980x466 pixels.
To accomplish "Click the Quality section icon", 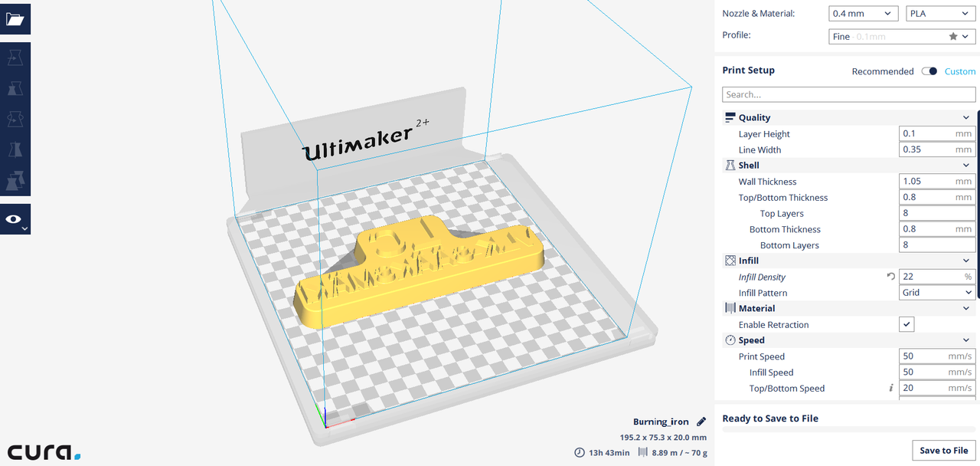I will pyautogui.click(x=730, y=117).
